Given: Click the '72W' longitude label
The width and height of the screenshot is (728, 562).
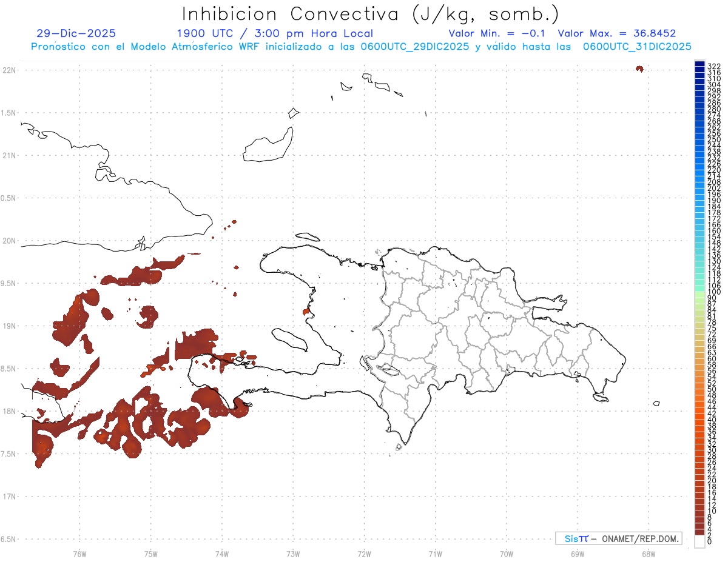Looking at the screenshot, I should [364, 554].
